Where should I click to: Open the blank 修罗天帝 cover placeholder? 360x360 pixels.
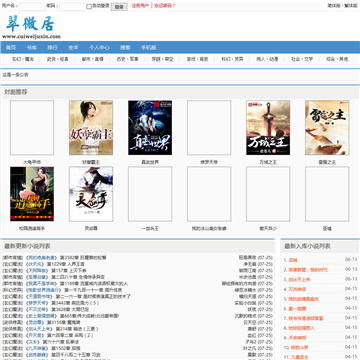click(x=209, y=128)
